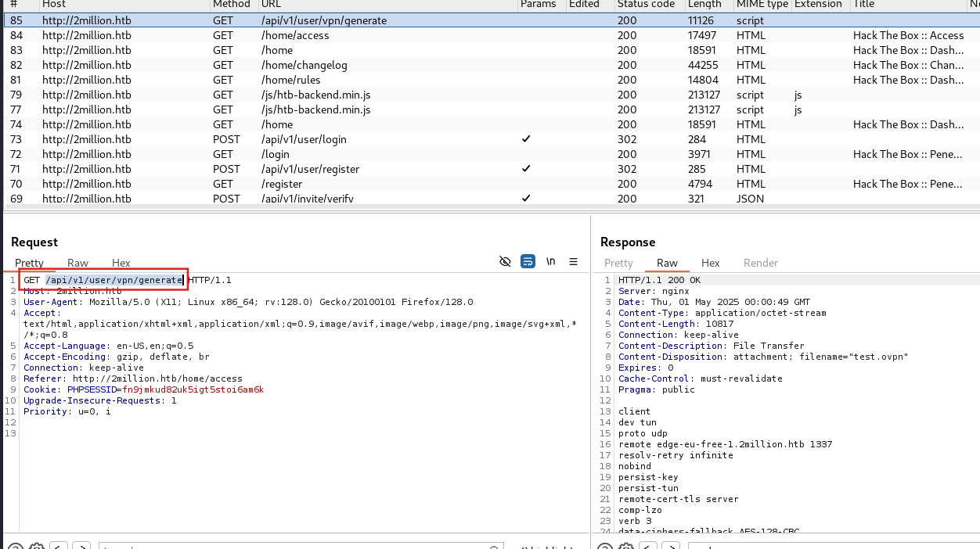This screenshot has width=980, height=549.
Task: Sort history by the Edited column header
Action: (584, 5)
